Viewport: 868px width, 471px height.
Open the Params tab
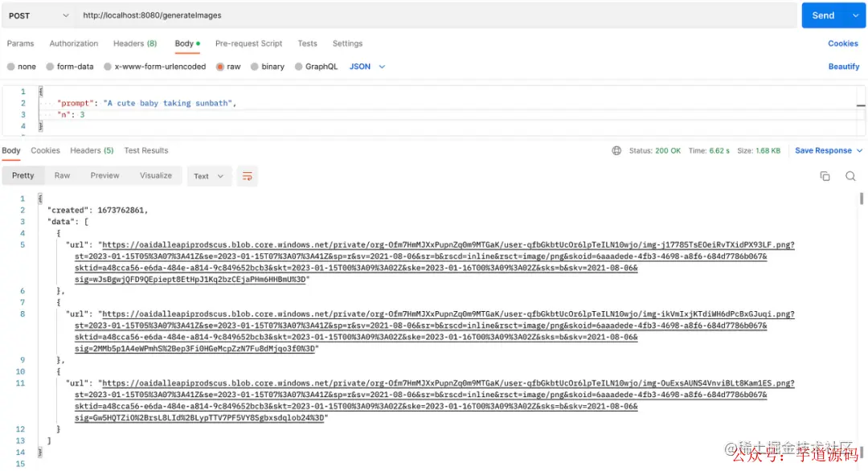tap(20, 43)
